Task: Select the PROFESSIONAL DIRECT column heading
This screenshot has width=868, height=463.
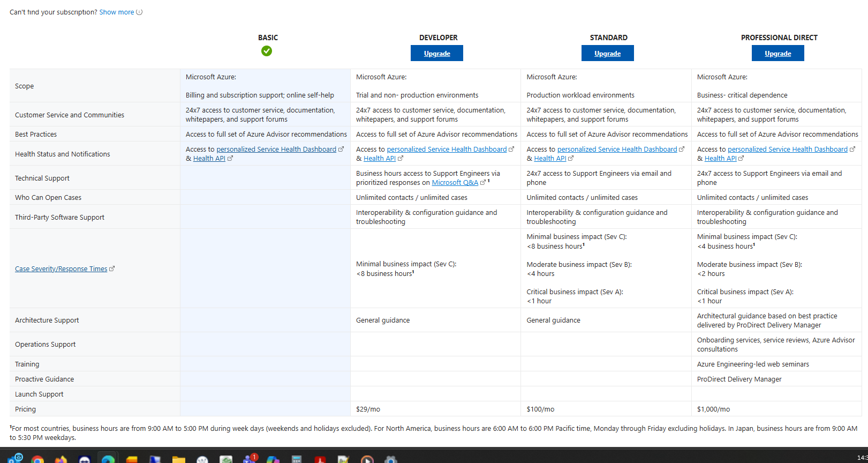Action: (x=779, y=38)
